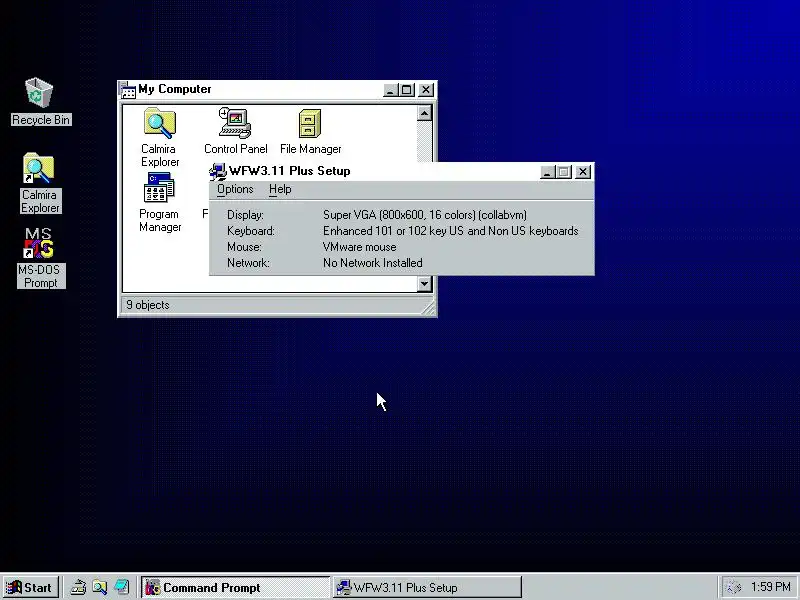Select Calmira Explorer icon in My Computer
This screenshot has width=800, height=600.
[x=160, y=137]
